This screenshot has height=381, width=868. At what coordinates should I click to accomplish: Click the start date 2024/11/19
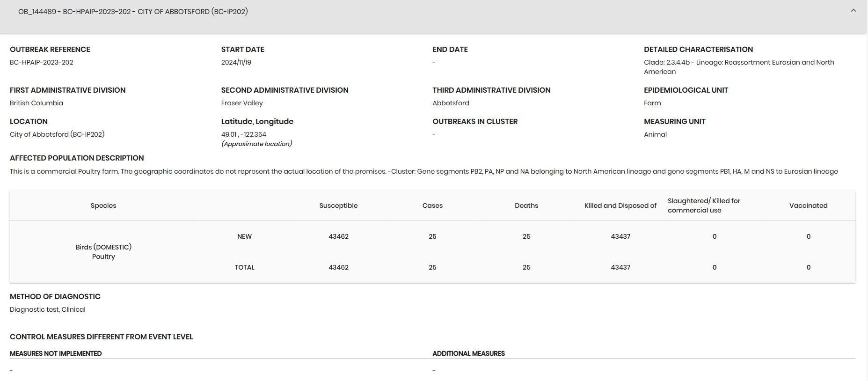(236, 62)
